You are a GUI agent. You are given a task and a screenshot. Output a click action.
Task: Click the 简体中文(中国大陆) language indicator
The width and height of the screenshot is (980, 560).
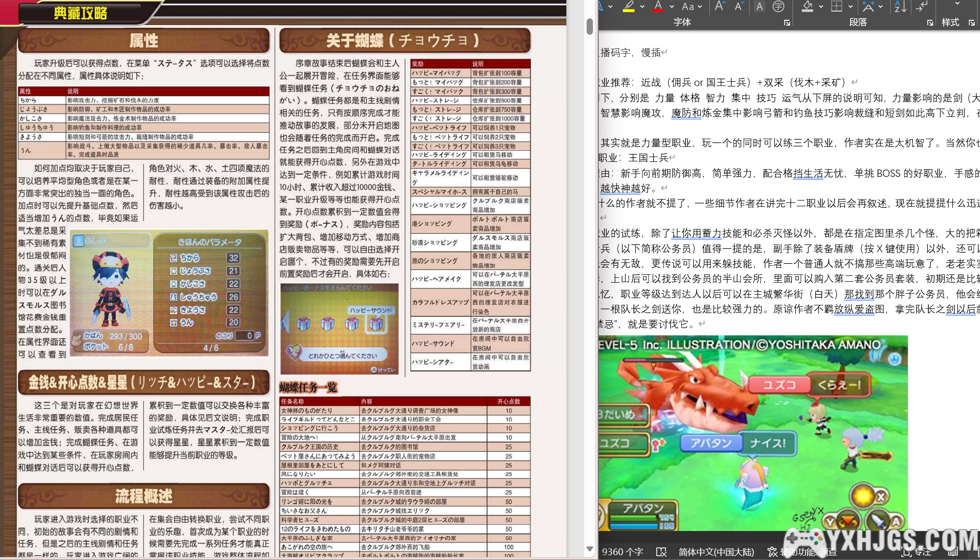coord(716,552)
